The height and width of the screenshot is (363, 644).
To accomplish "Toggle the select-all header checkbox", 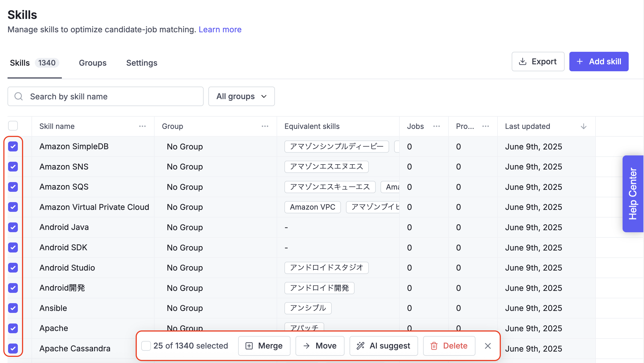I will coord(13,126).
